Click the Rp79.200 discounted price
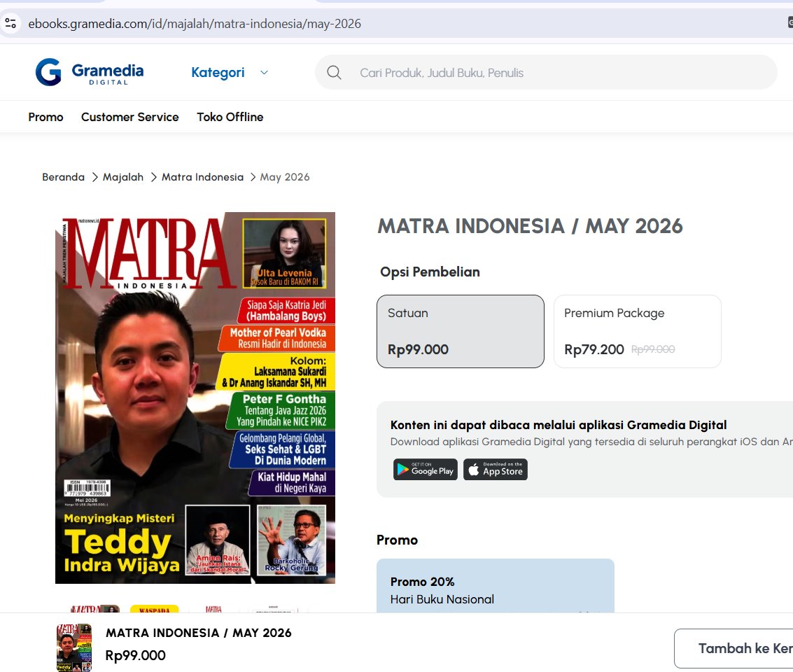Viewport: 793px width, 672px height. tap(594, 349)
